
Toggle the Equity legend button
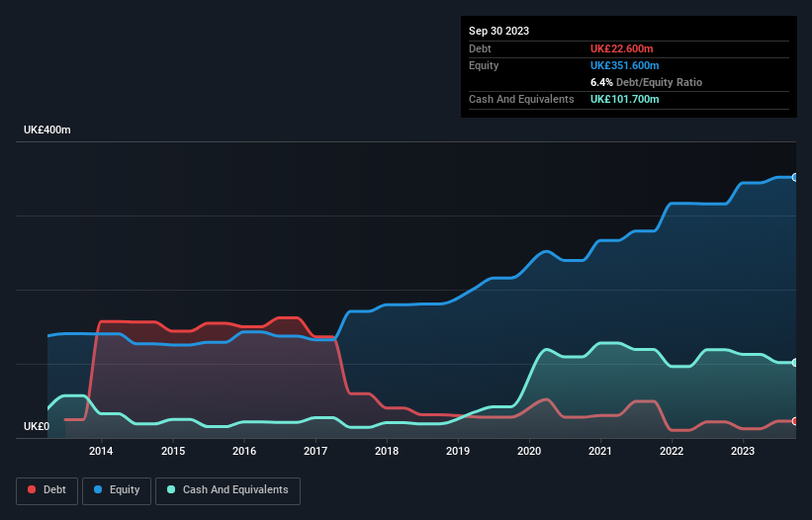click(117, 490)
